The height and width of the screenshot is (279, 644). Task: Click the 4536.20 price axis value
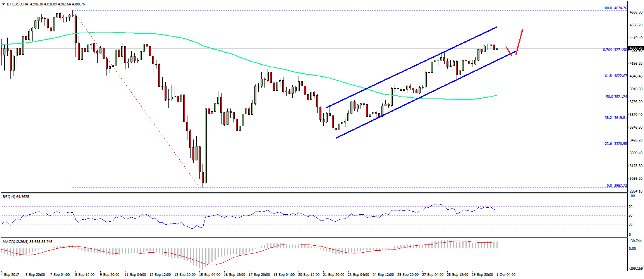(636, 25)
